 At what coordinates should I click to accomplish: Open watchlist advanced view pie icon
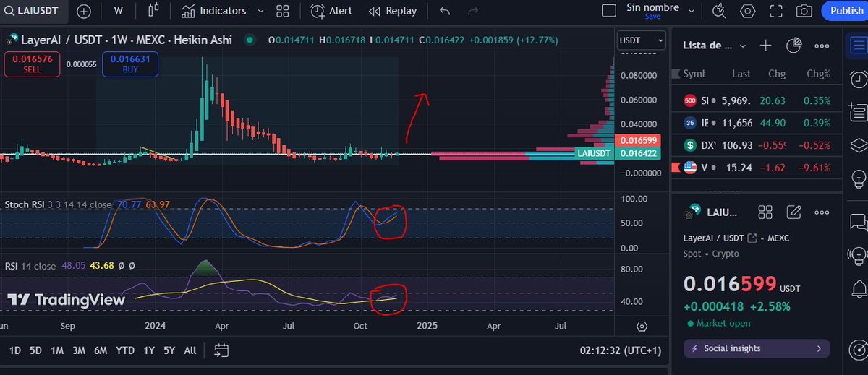793,46
